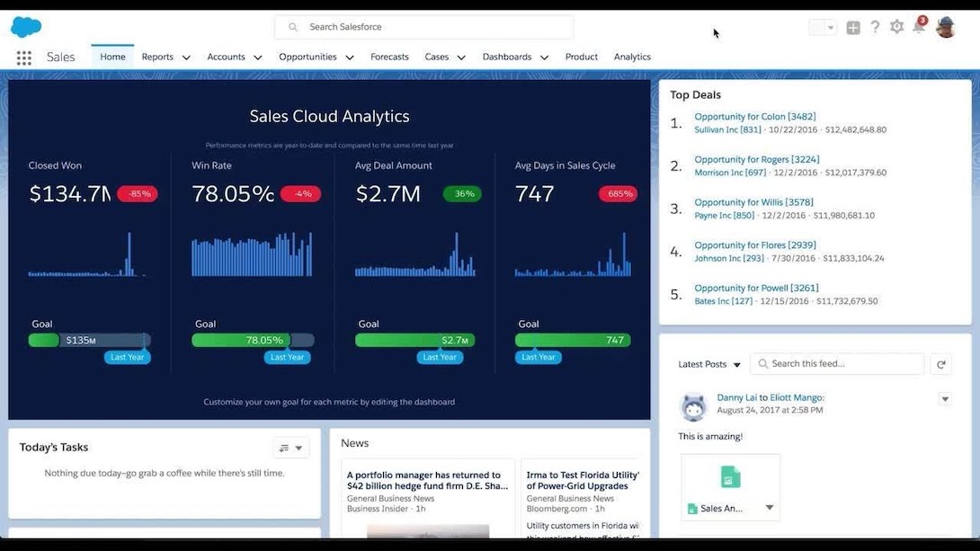Click the -85% badge beside Closed Won
Screen dimensions: 980x551
138,194
